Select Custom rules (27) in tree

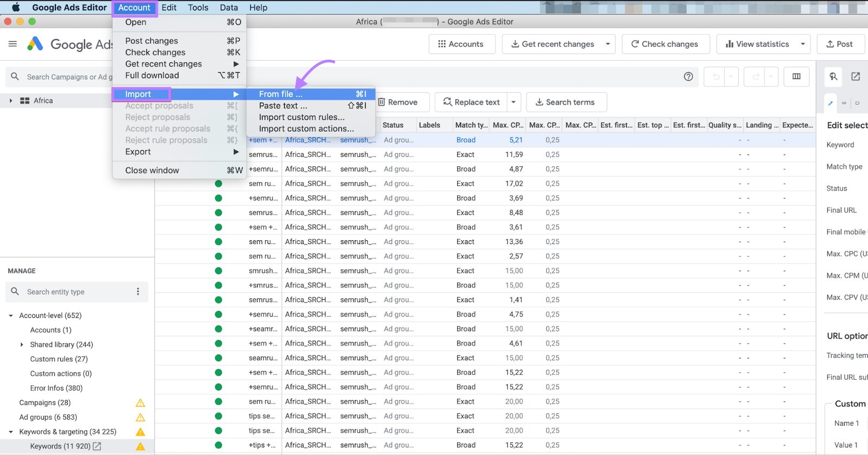(59, 359)
